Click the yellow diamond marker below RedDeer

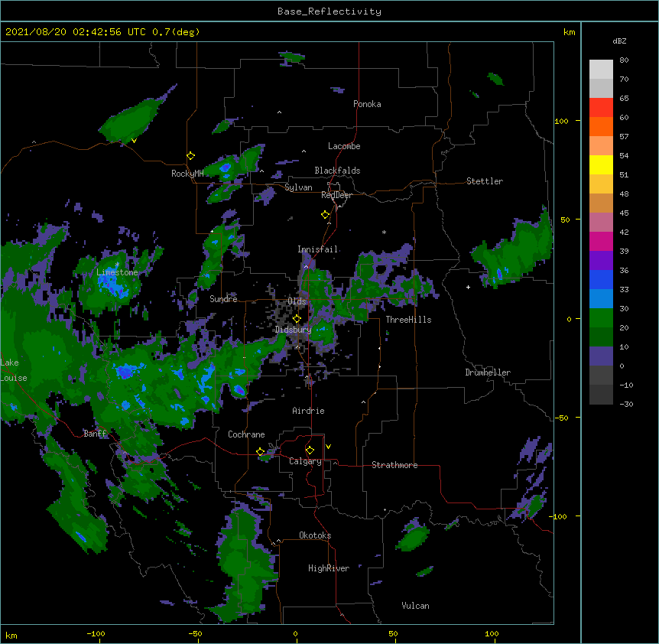point(325,215)
